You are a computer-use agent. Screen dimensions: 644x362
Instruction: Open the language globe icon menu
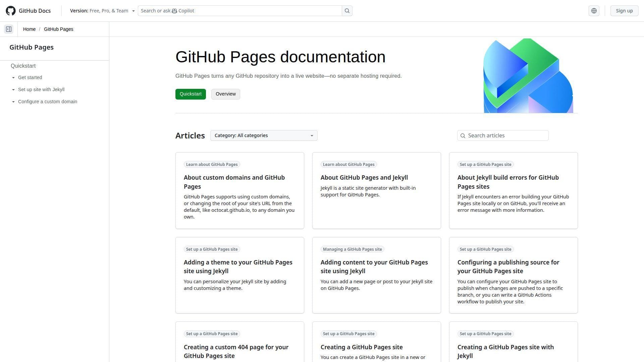[x=594, y=11]
